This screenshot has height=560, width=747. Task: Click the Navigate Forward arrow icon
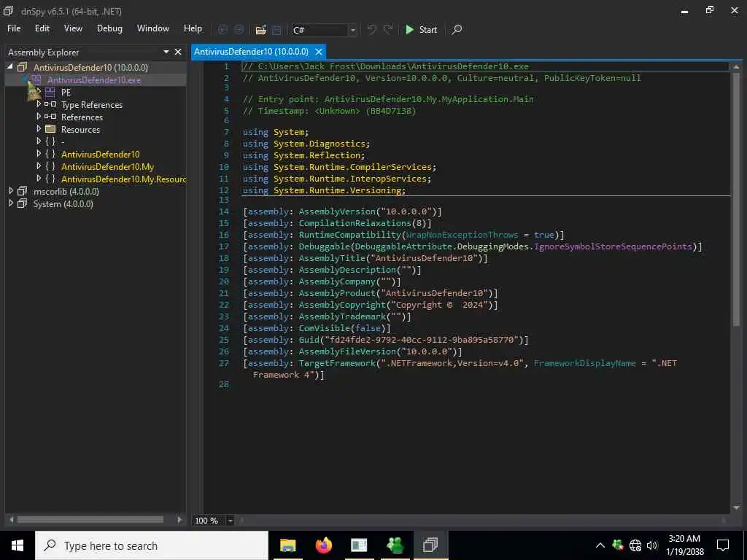239,29
